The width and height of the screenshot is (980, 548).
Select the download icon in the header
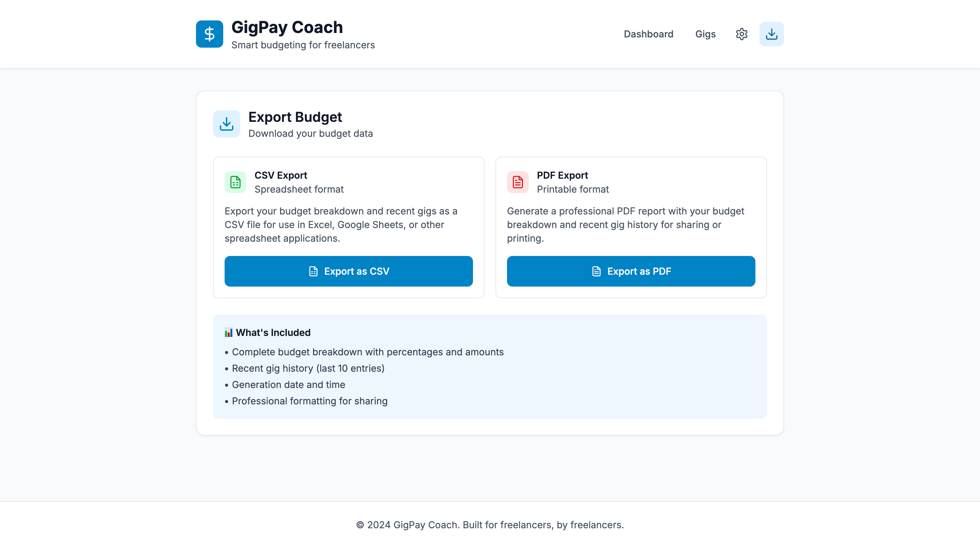pyautogui.click(x=771, y=34)
